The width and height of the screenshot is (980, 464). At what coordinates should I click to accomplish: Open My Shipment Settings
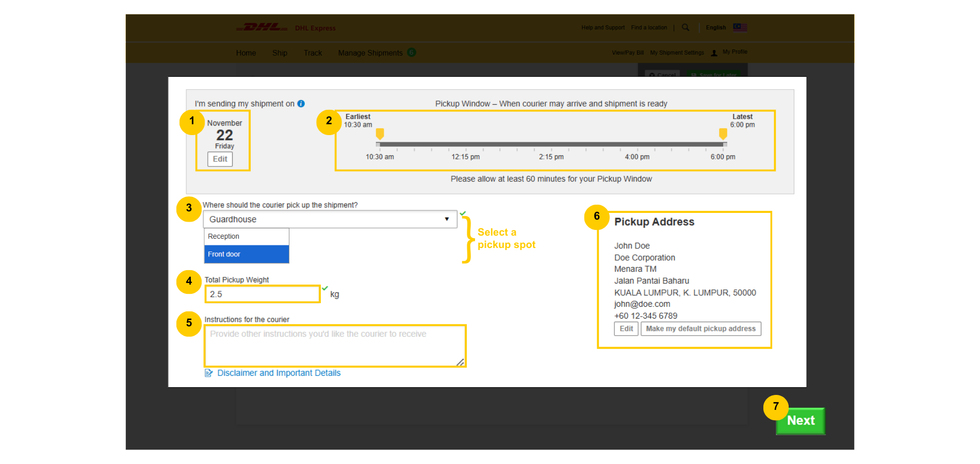(x=677, y=53)
